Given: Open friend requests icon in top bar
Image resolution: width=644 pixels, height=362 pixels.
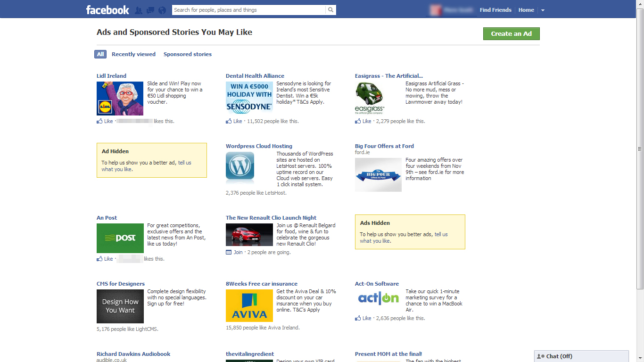Looking at the screenshot, I should 138,10.
